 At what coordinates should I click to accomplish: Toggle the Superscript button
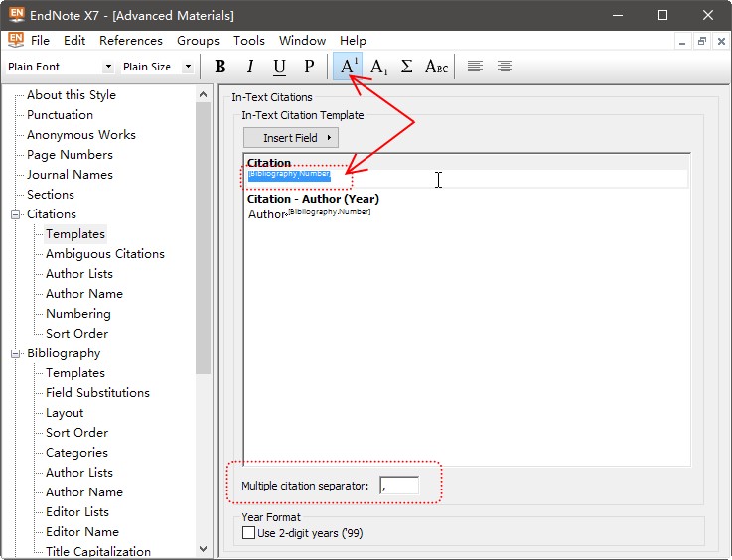pos(348,67)
